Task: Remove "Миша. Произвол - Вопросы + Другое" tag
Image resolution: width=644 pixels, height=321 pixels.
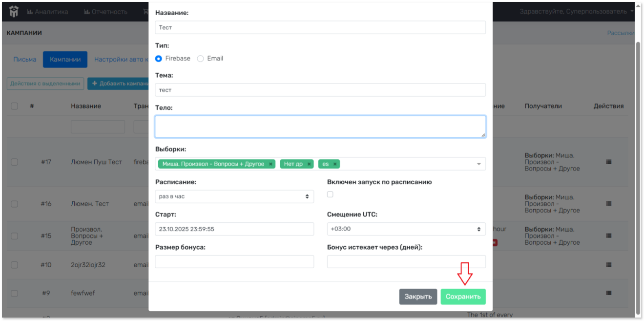Action: pyautogui.click(x=270, y=164)
